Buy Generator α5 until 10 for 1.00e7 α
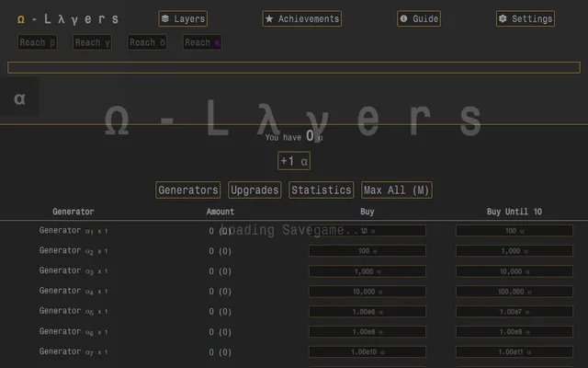Image resolution: width=588 pixels, height=368 pixels. coord(514,312)
